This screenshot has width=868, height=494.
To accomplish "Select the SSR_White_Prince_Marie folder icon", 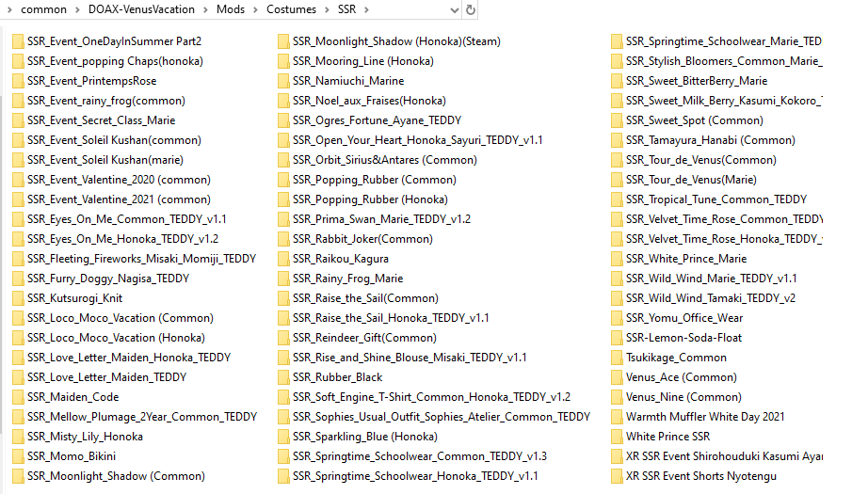I will point(617,259).
